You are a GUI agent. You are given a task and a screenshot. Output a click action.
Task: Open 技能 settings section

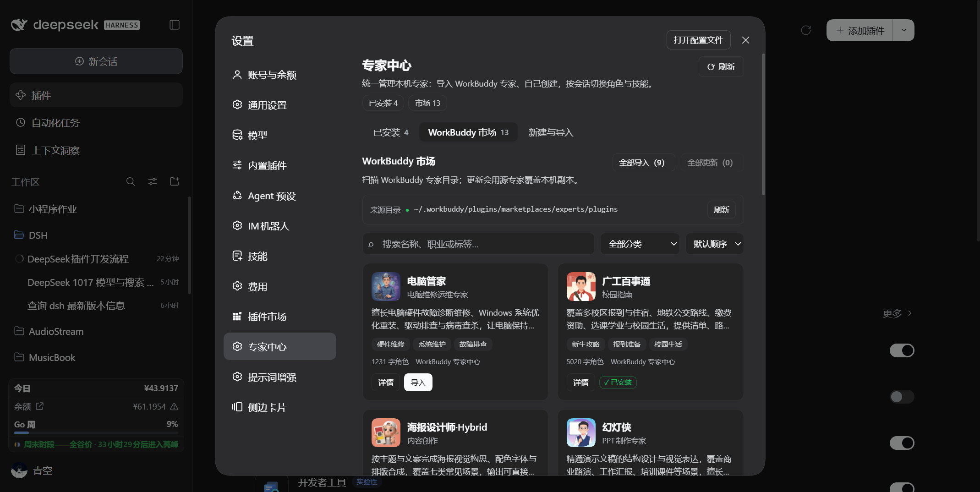[280, 256]
